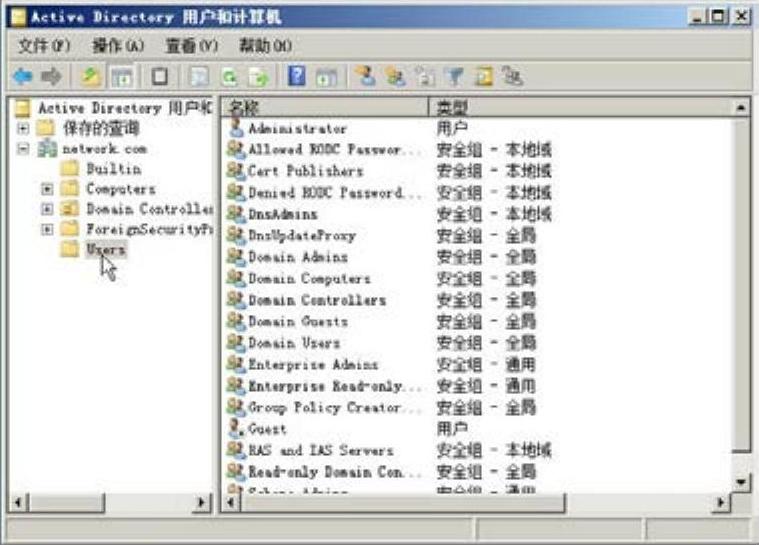Screen dimensions: 759x545
Task: Open Help via the question mark icon
Action: coord(297,76)
